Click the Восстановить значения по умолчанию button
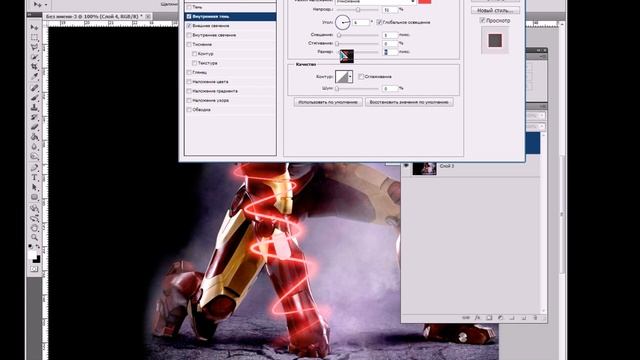The height and width of the screenshot is (360, 640). (409, 102)
